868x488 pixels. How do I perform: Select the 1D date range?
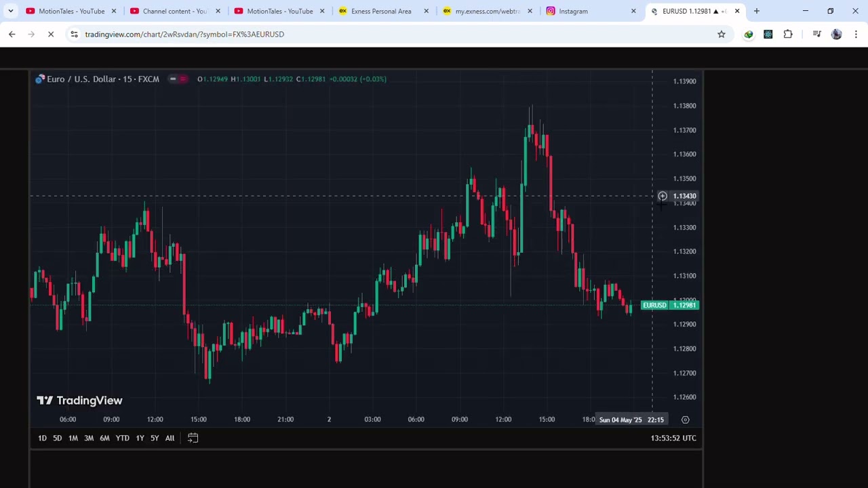(42, 438)
